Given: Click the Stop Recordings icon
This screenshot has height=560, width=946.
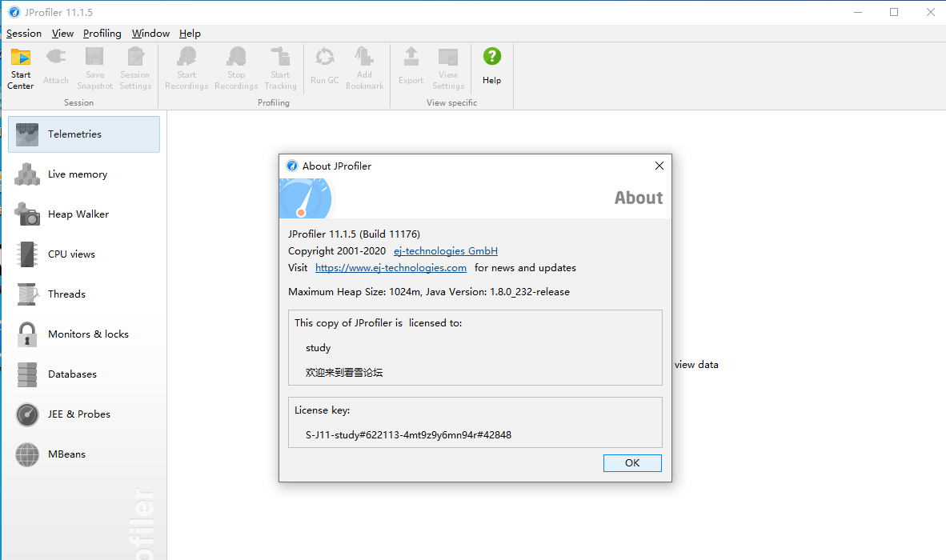Looking at the screenshot, I should 236,69.
